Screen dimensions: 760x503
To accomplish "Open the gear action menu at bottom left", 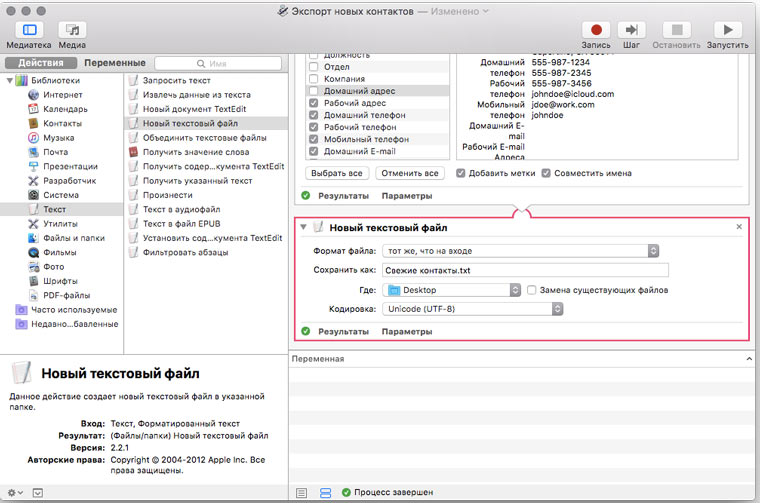I will click(x=15, y=492).
